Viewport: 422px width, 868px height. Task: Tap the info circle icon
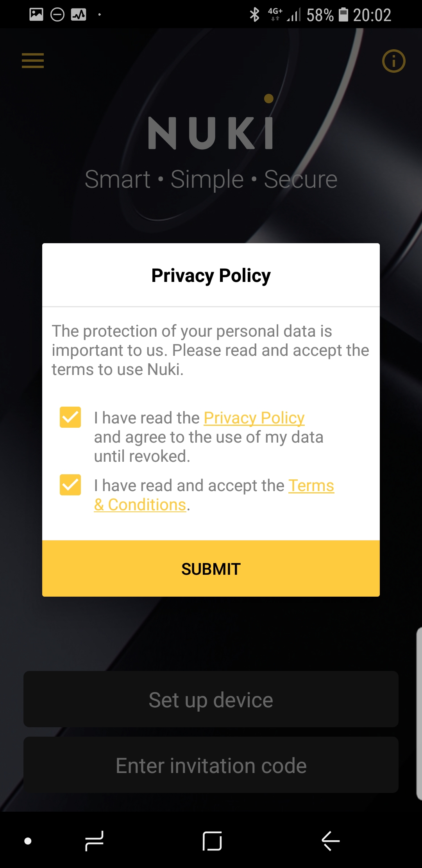393,61
